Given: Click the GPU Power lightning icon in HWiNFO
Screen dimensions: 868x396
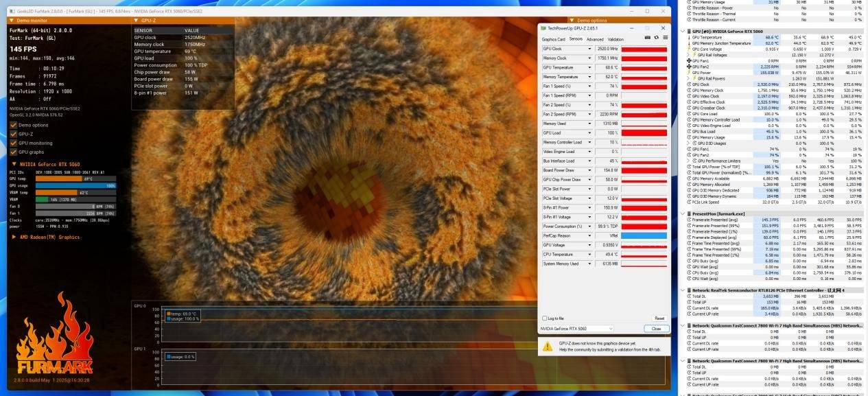Looking at the screenshot, I should [689, 73].
